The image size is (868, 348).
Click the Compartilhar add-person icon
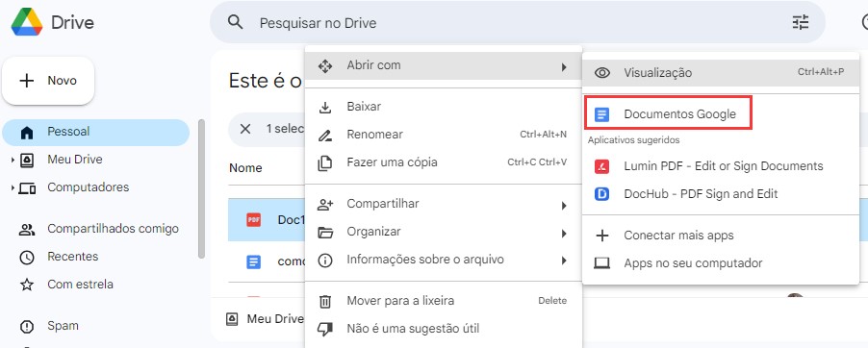pyautogui.click(x=325, y=205)
